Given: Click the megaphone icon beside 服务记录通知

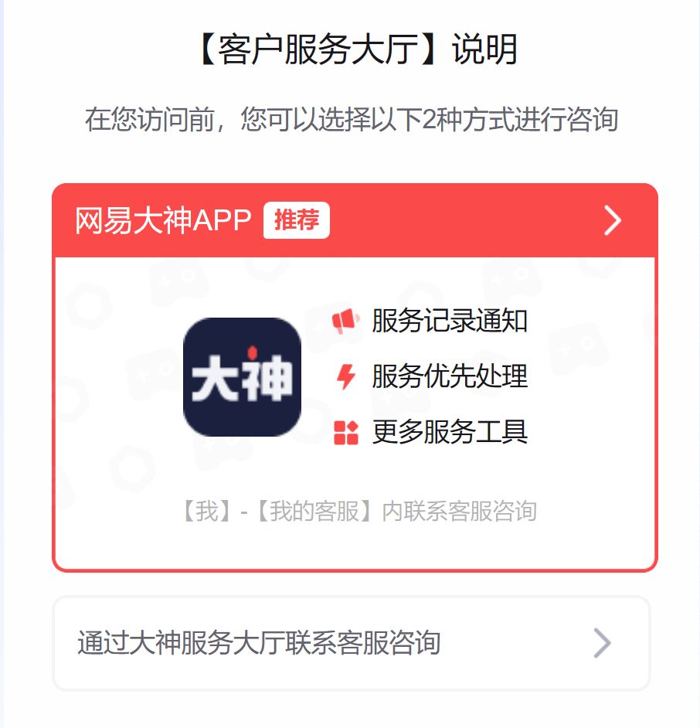Looking at the screenshot, I should pyautogui.click(x=345, y=321).
